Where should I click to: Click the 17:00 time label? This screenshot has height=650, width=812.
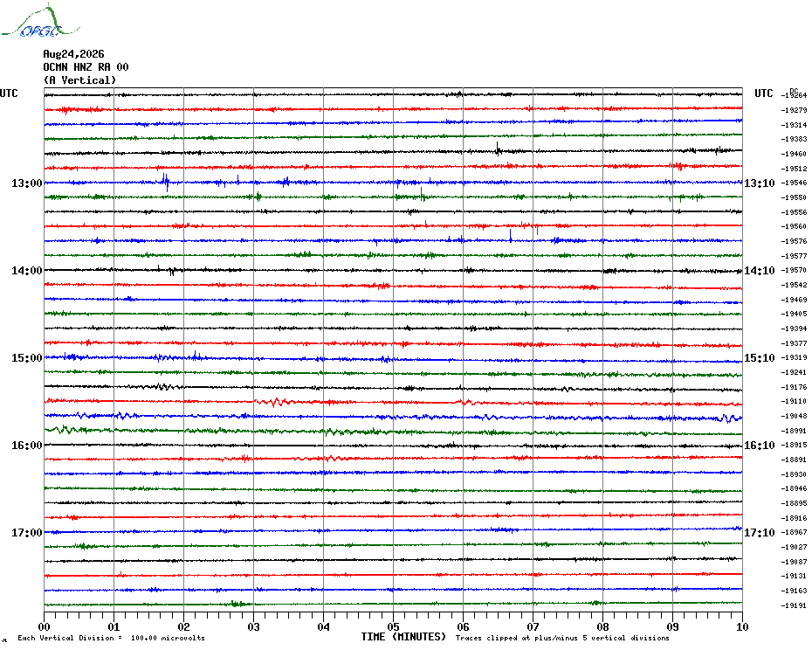(27, 533)
